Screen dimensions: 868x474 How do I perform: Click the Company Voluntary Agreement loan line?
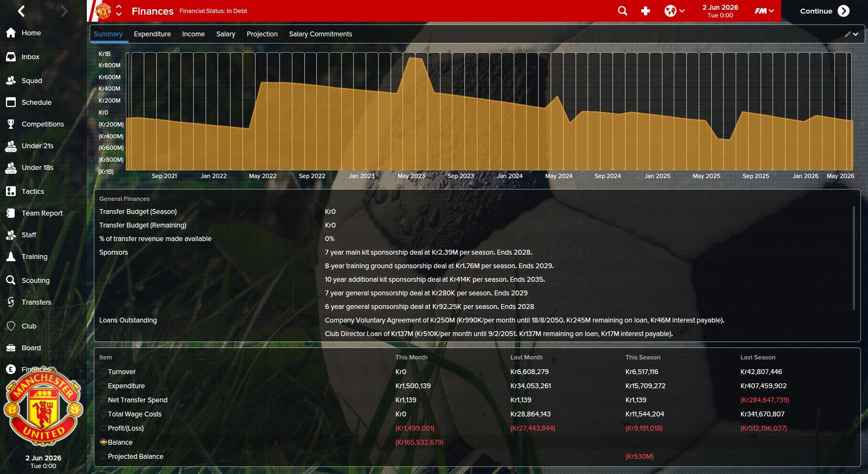[525, 320]
